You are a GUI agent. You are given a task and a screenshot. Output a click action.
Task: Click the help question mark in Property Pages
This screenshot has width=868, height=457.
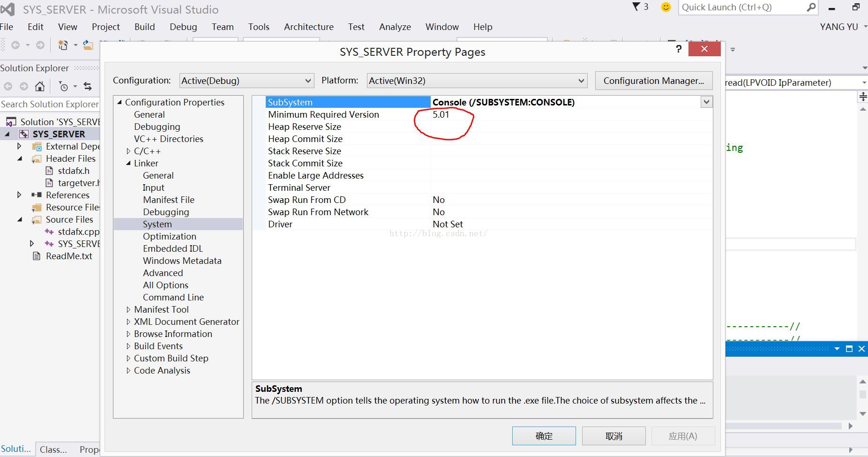tap(679, 49)
